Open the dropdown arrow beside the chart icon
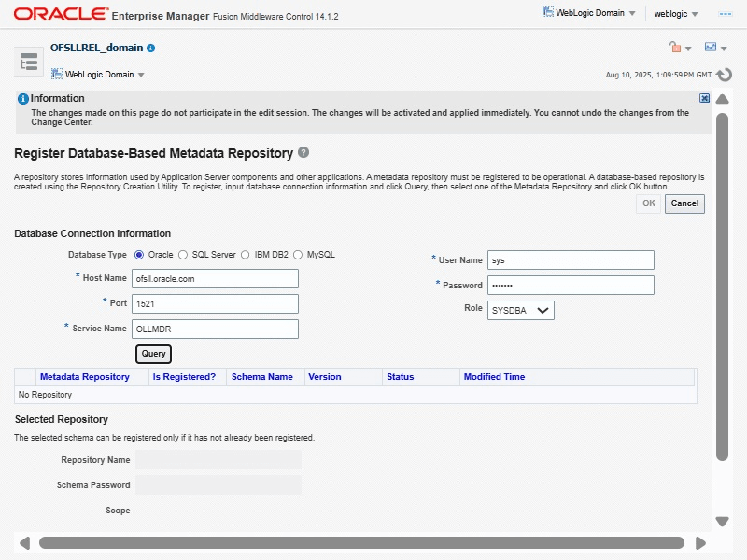Image resolution: width=747 pixels, height=560 pixels. (724, 49)
